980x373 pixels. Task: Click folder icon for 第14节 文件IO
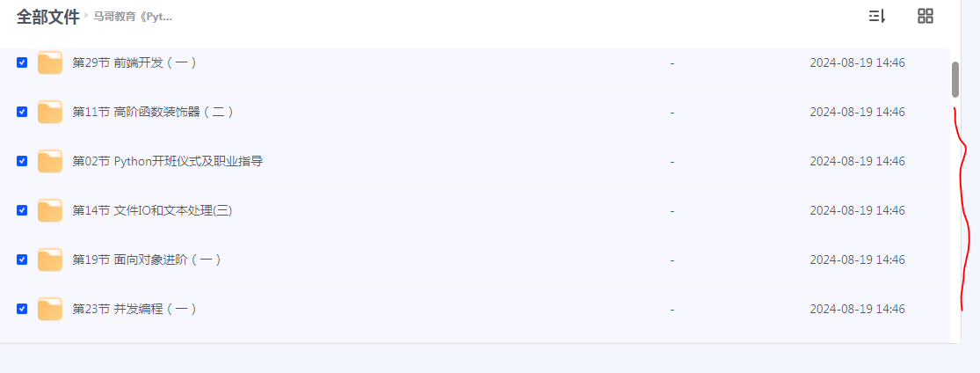pos(50,210)
